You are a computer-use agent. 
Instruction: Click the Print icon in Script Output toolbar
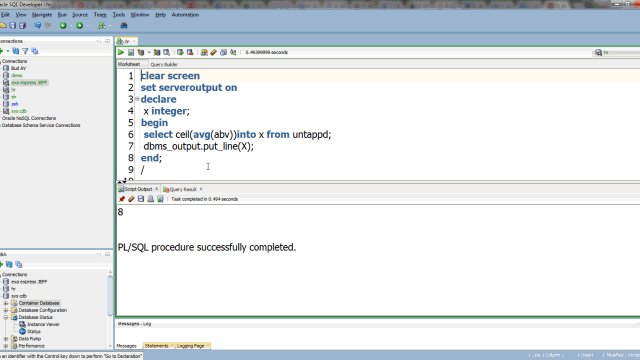click(x=151, y=199)
